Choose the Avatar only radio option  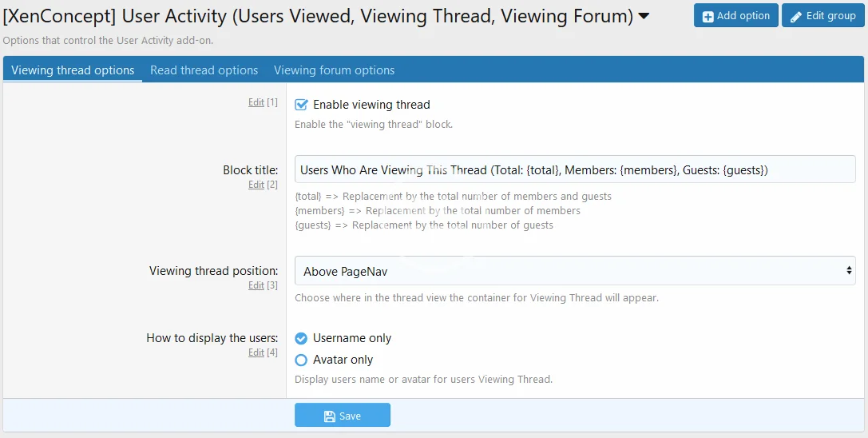click(301, 360)
